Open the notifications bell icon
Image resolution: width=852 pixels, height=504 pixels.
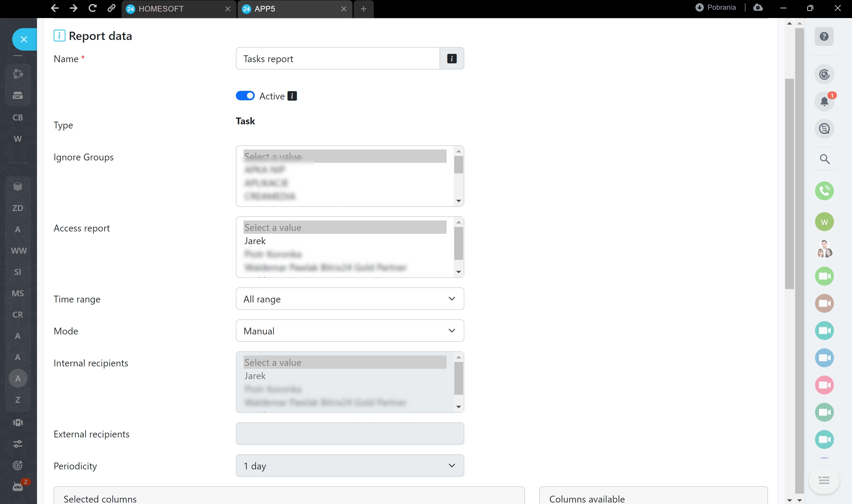tap(824, 101)
